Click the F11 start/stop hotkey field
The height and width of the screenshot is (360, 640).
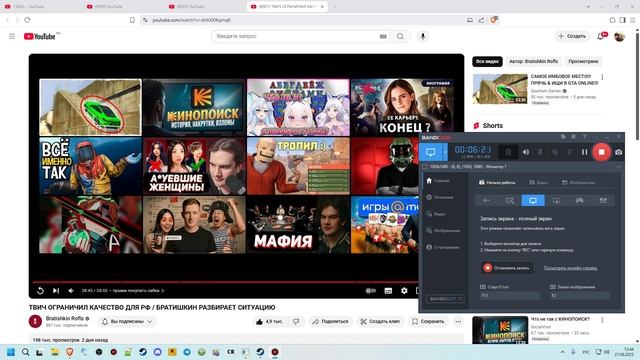pos(510,296)
